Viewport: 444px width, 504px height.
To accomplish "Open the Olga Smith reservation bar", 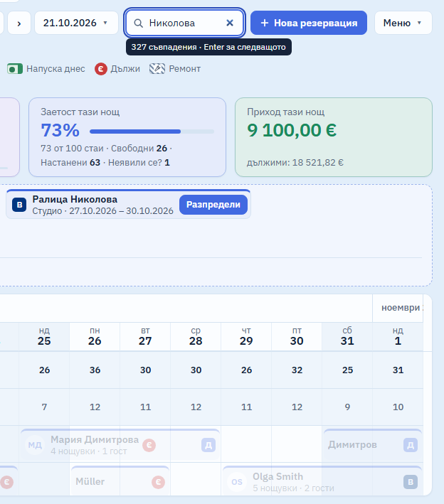I will coord(322,481).
